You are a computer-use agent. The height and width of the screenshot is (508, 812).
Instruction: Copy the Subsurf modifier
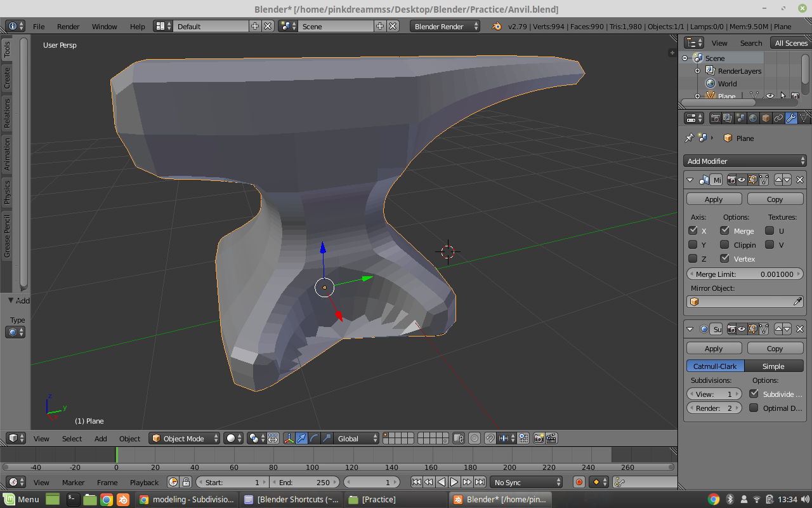click(775, 348)
